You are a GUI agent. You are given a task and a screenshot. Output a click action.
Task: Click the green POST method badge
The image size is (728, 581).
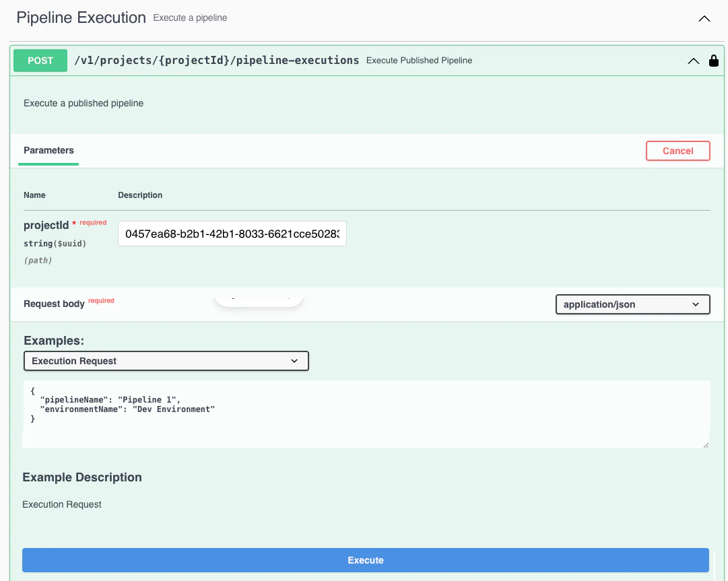[x=40, y=61]
